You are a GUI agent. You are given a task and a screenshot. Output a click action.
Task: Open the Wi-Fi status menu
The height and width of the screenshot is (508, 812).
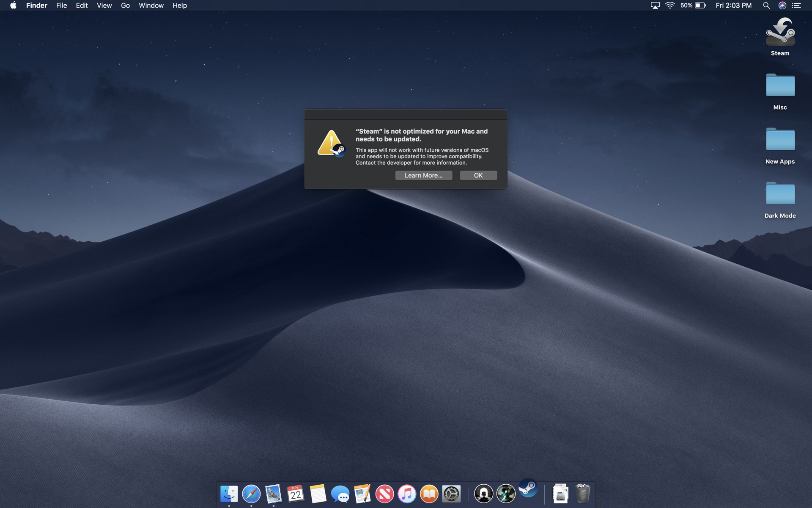(x=670, y=6)
